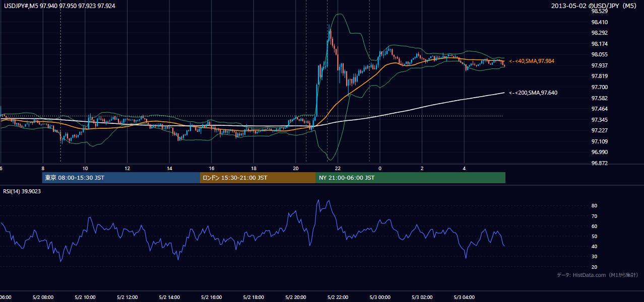Click the RSI axis value 70
This screenshot has width=644, height=302.
[595, 216]
